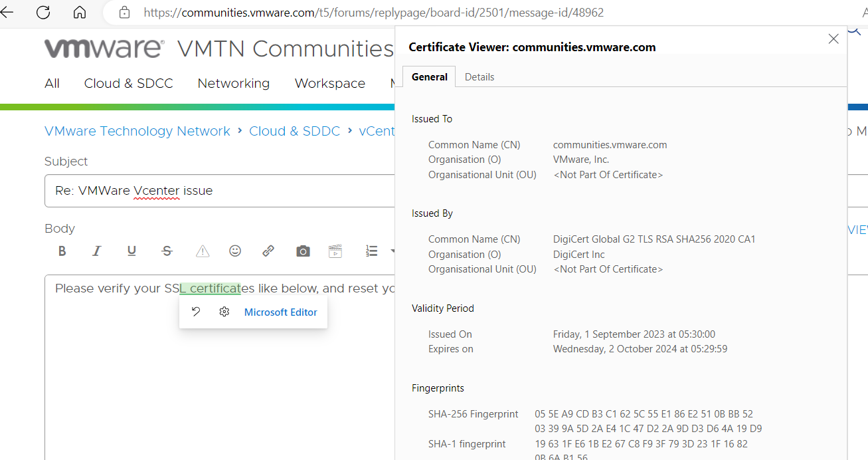
Task: Insert a video with the clapperboard icon
Action: 335,251
